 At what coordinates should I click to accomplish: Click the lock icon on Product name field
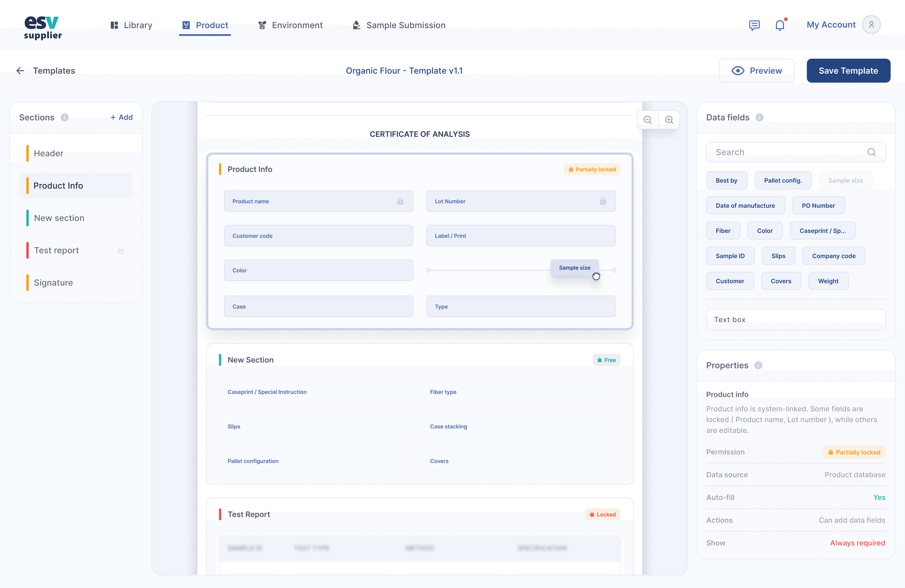[400, 201]
